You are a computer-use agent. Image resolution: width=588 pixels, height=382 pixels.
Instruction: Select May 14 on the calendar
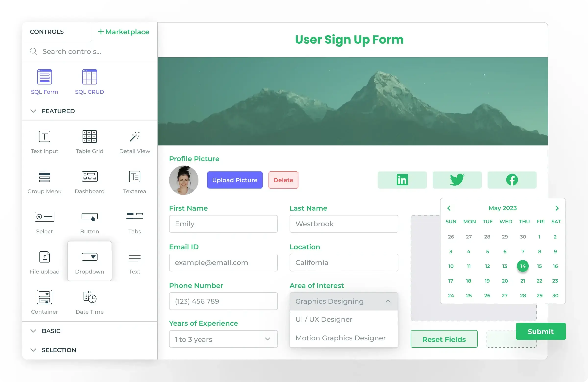(522, 265)
